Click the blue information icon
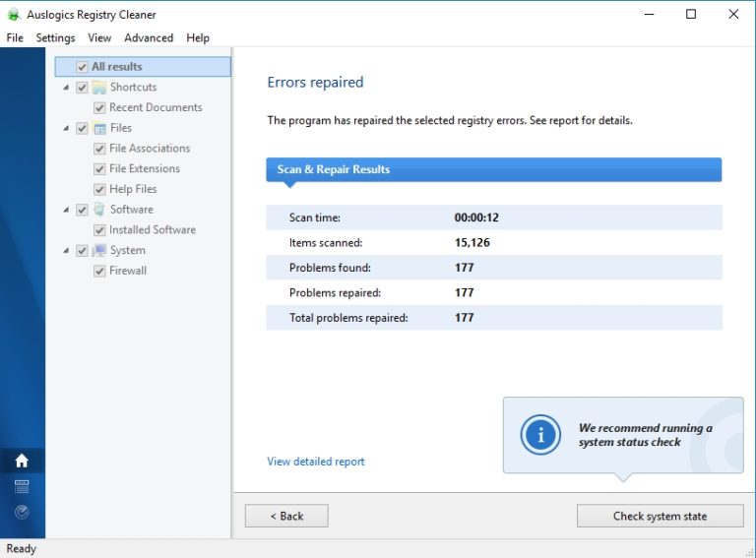Viewport: 756px width, 558px height. click(540, 435)
